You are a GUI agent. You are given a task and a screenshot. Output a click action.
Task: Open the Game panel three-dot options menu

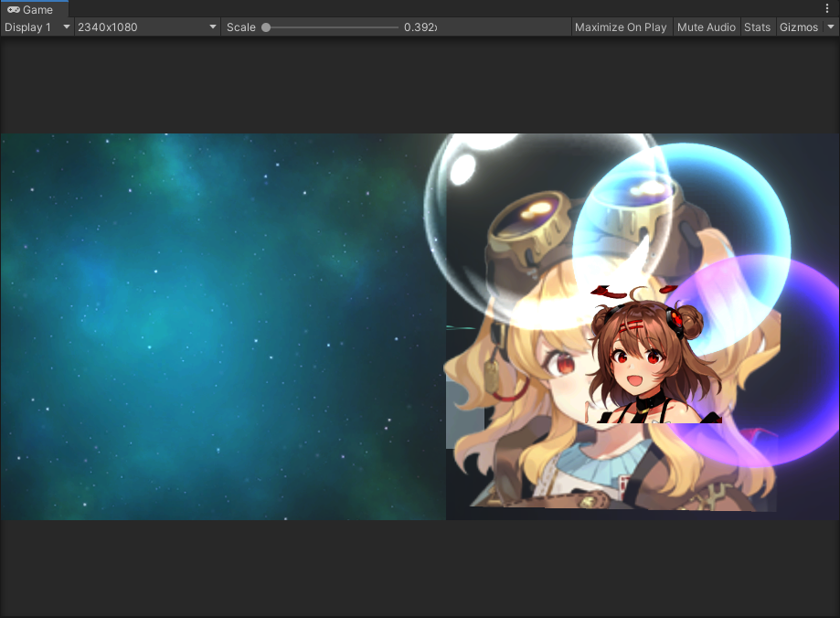point(828,8)
